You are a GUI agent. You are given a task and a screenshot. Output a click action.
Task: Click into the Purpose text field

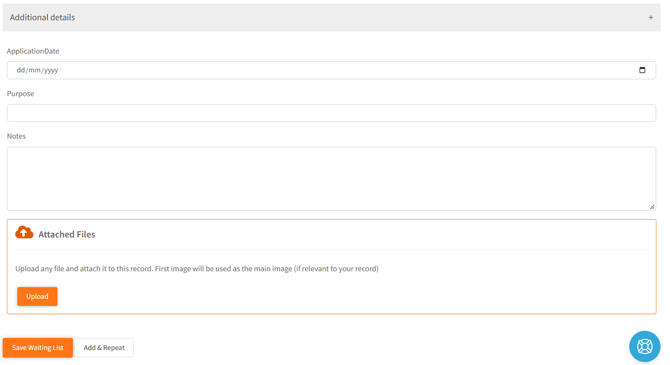331,113
